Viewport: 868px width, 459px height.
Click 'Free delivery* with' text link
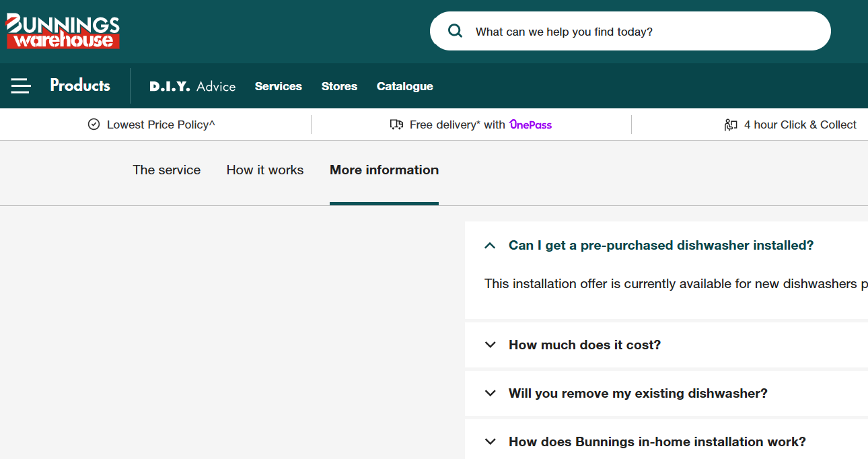(x=457, y=125)
